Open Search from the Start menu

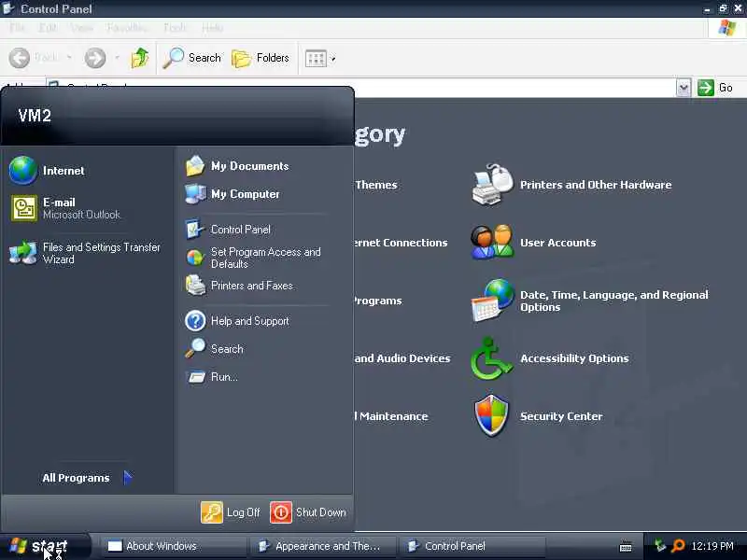214,349
